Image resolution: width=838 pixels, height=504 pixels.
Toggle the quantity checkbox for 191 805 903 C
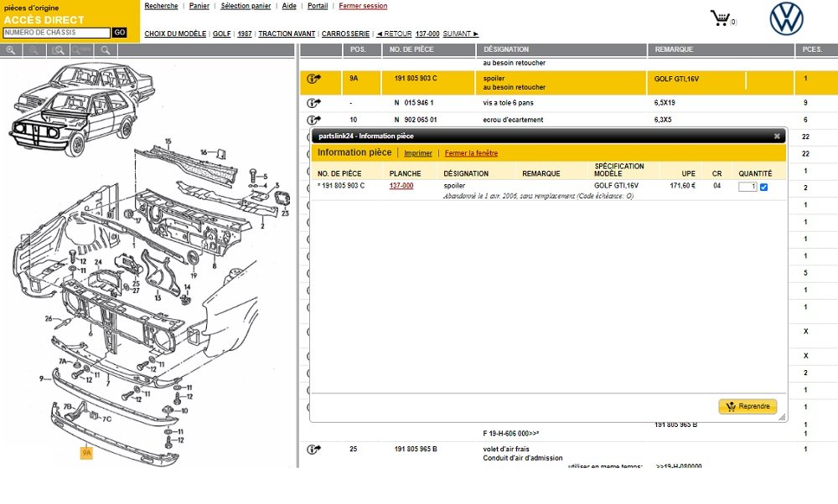tap(763, 187)
